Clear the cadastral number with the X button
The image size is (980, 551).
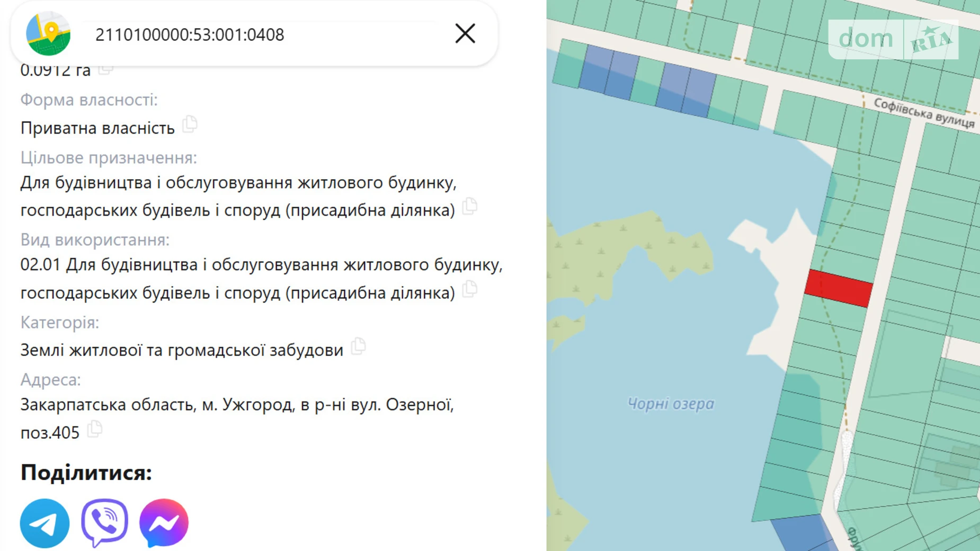point(465,33)
